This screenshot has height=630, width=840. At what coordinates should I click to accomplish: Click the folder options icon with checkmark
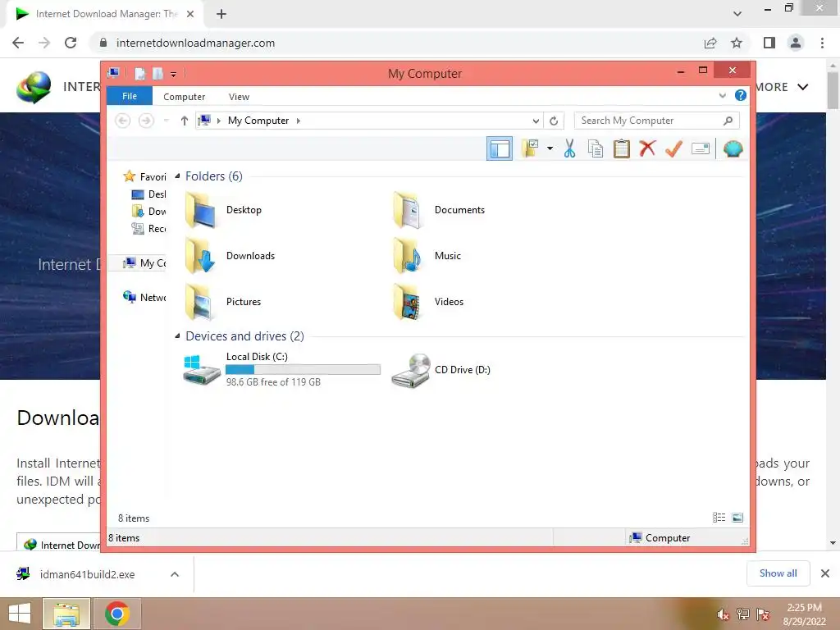[530, 148]
